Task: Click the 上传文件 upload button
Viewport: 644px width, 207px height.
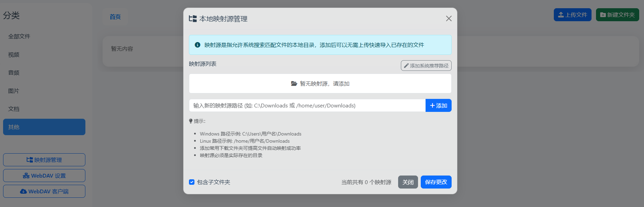Action: [x=572, y=15]
